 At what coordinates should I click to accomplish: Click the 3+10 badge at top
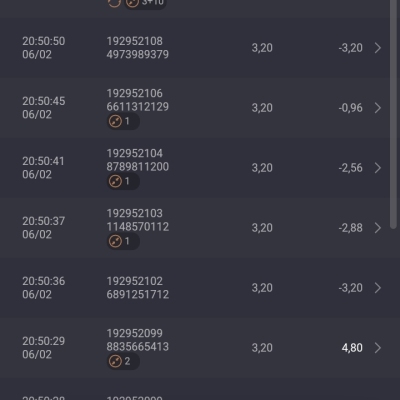(x=145, y=3)
